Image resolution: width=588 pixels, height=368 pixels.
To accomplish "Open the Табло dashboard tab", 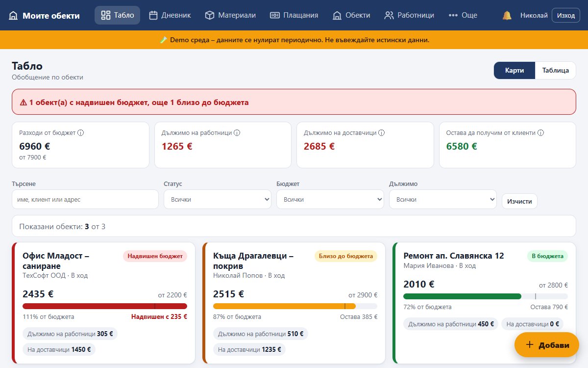I will tap(117, 15).
